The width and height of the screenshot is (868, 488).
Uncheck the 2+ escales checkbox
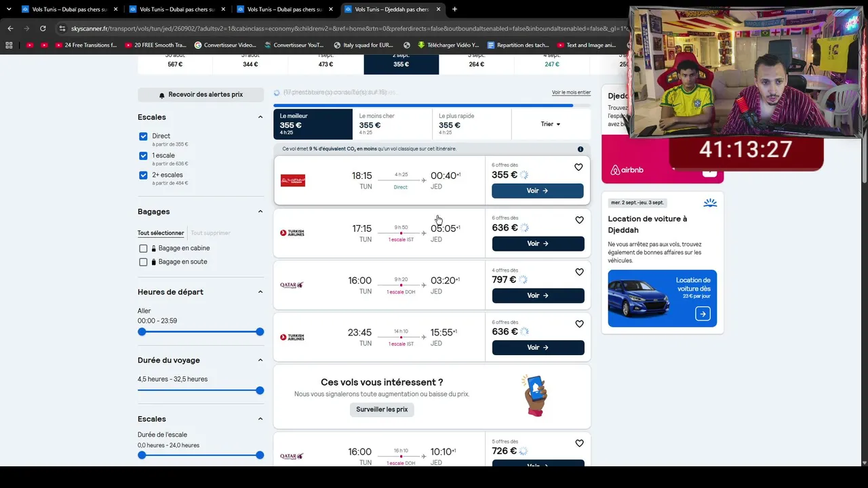[x=143, y=175]
